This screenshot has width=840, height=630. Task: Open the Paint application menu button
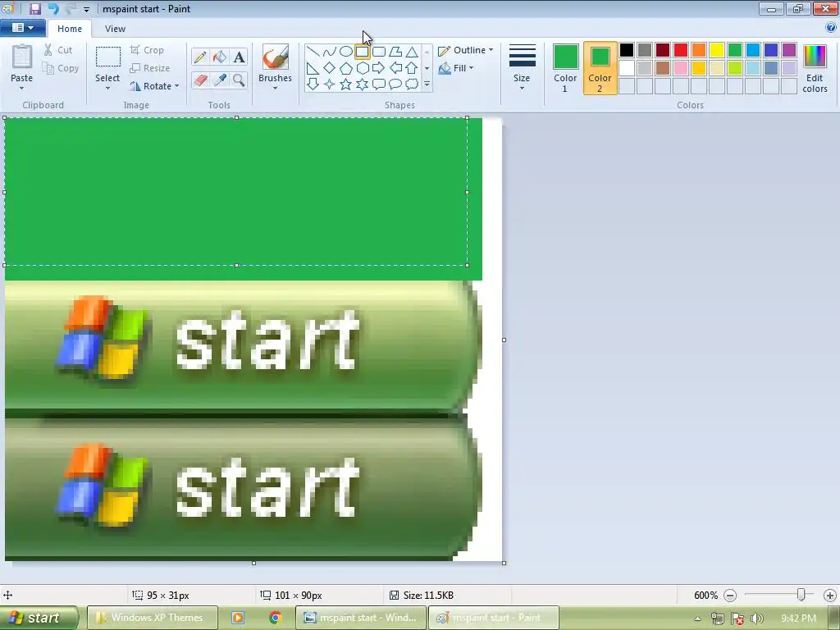point(22,28)
